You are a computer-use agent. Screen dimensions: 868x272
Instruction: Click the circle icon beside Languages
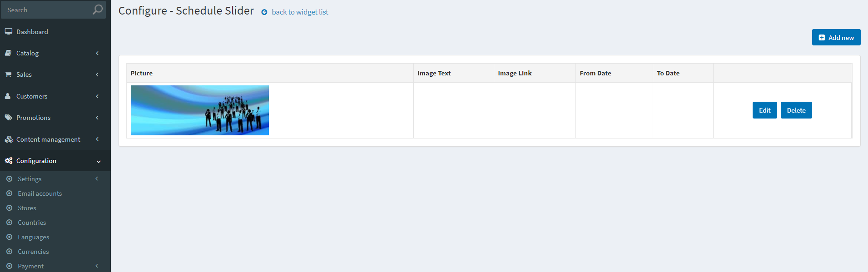(9, 237)
